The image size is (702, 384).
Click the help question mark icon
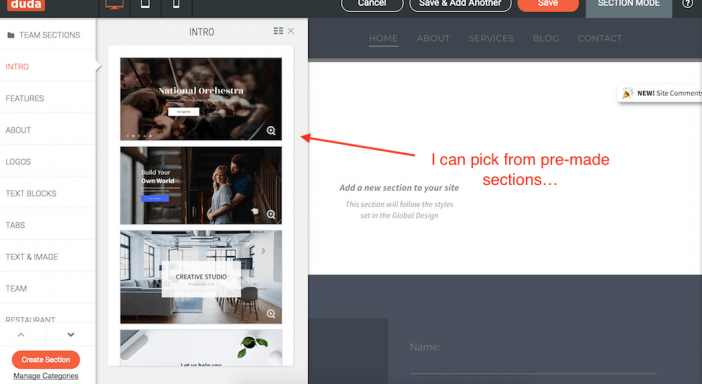pyautogui.click(x=688, y=4)
